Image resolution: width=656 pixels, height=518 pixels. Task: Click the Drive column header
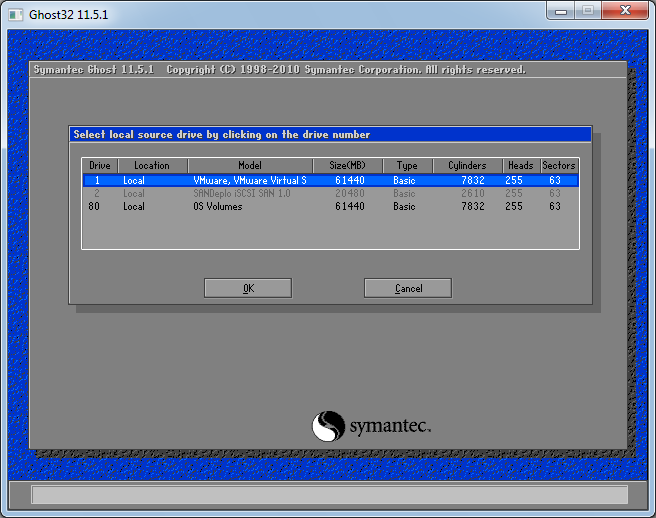[100, 165]
